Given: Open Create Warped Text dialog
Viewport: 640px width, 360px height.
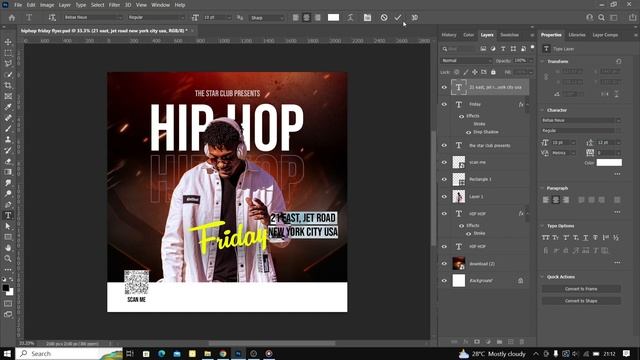Looking at the screenshot, I should pyautogui.click(x=350, y=18).
